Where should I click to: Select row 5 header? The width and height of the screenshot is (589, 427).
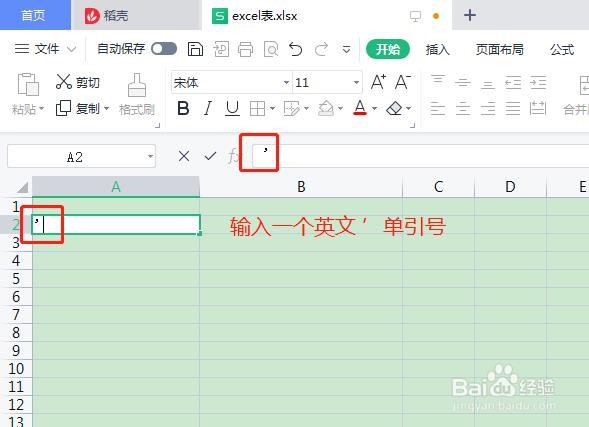[x=16, y=279]
